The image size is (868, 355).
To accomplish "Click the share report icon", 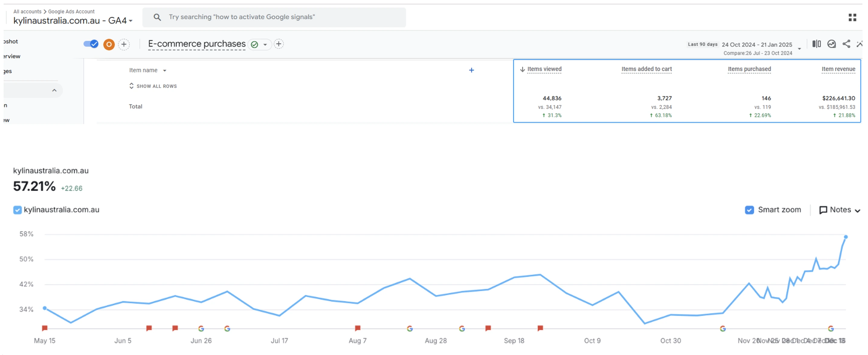I will [x=846, y=44].
